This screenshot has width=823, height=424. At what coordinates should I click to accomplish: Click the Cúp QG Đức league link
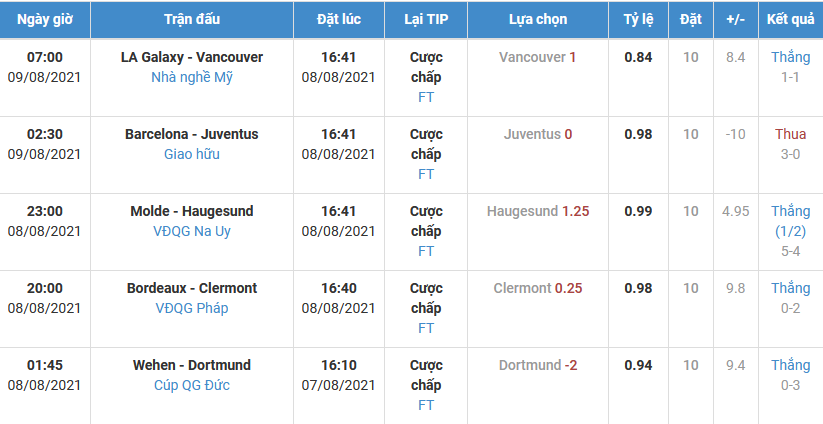point(191,385)
